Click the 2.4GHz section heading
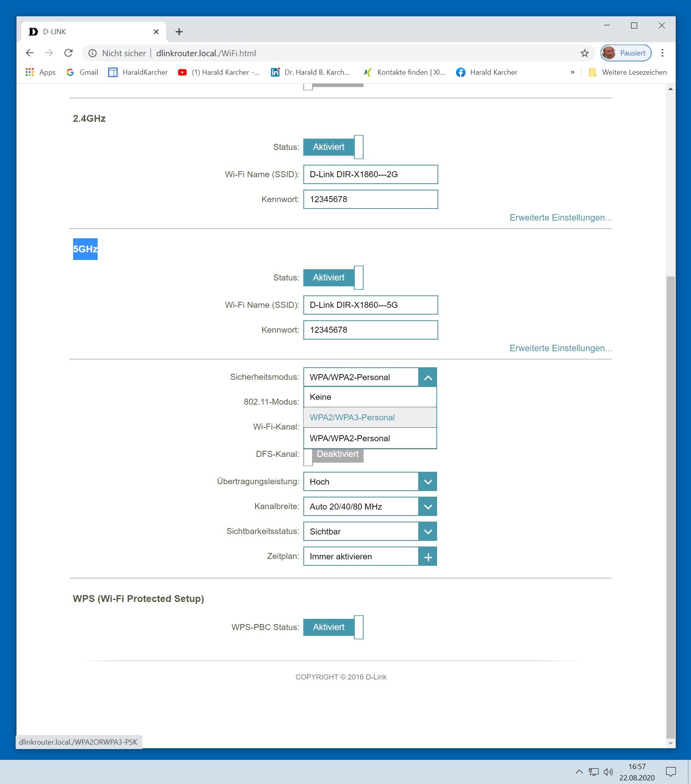The height and width of the screenshot is (784, 691). point(89,119)
